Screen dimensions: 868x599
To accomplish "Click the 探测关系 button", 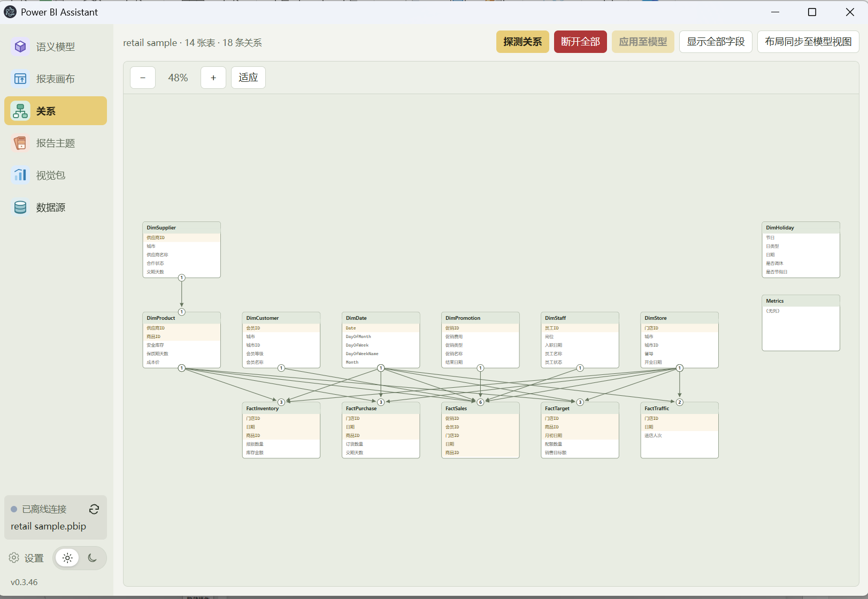I will pyautogui.click(x=523, y=42).
